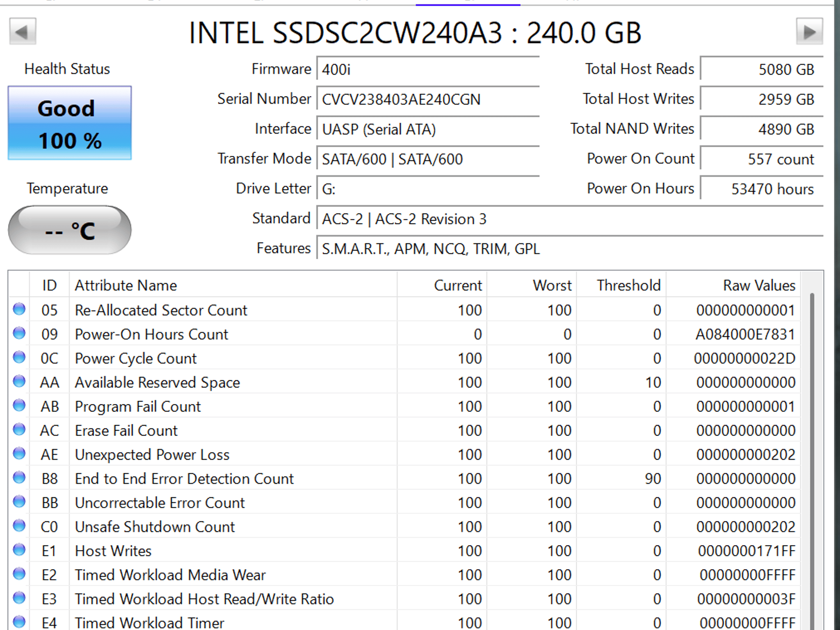Click status dot for Uncorrectable Error Count
840x630 pixels.
click(19, 502)
